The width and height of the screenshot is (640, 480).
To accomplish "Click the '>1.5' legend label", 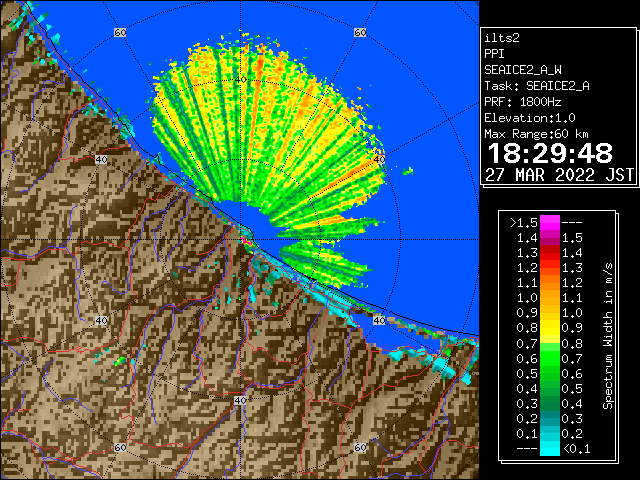I will tap(523, 223).
